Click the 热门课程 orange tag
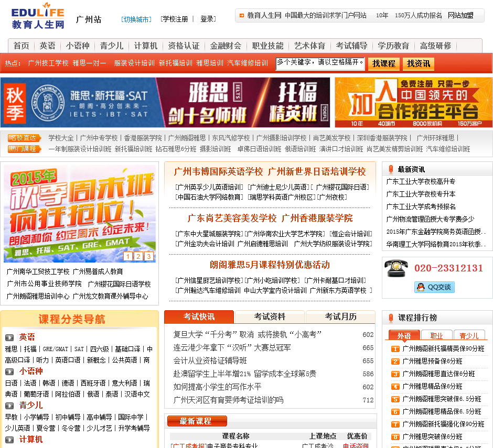This screenshot has width=493, height=448. click(24, 149)
